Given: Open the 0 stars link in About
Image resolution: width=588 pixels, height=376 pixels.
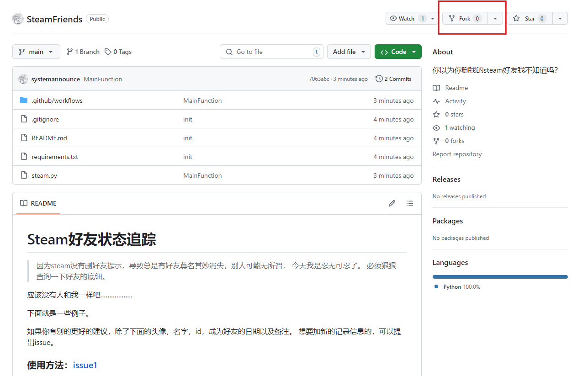Looking at the screenshot, I should 454,114.
